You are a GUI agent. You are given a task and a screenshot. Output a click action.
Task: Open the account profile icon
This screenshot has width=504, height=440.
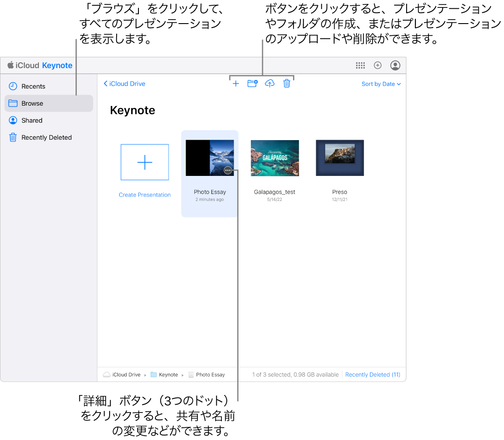(x=395, y=65)
